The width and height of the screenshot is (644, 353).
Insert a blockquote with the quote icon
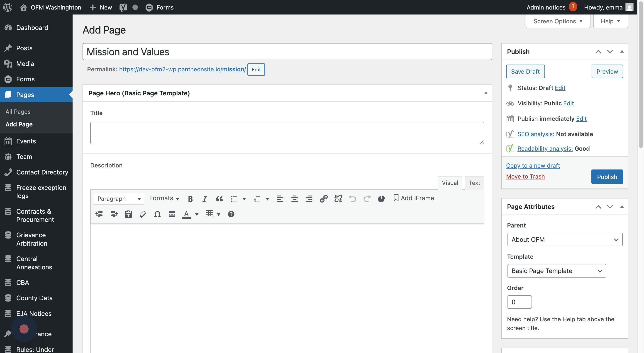pyautogui.click(x=219, y=199)
